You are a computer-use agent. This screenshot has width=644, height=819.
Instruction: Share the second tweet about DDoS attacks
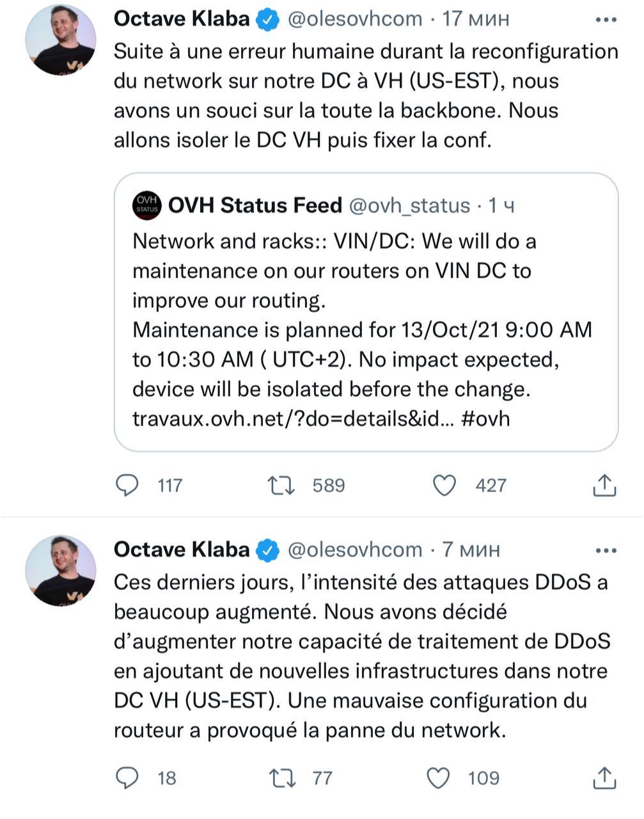(604, 778)
